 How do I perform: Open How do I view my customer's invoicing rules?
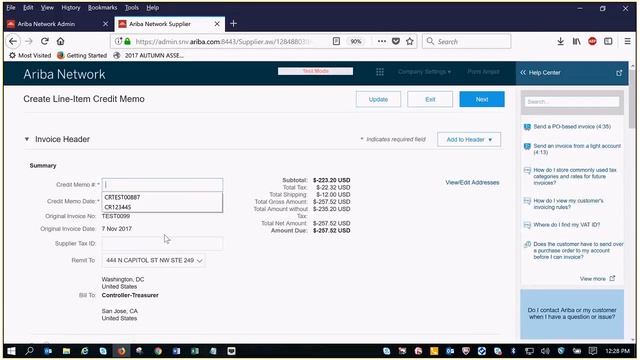568,204
